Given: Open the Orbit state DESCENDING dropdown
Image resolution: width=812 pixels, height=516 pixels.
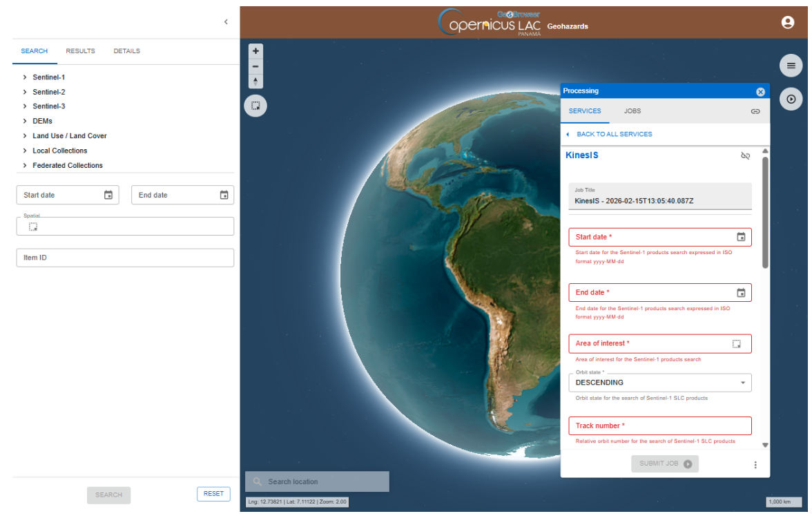Looking at the screenshot, I should pyautogui.click(x=659, y=383).
